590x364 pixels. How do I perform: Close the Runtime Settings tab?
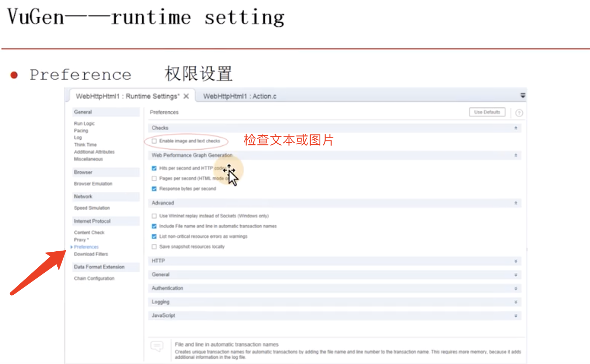[x=186, y=96]
